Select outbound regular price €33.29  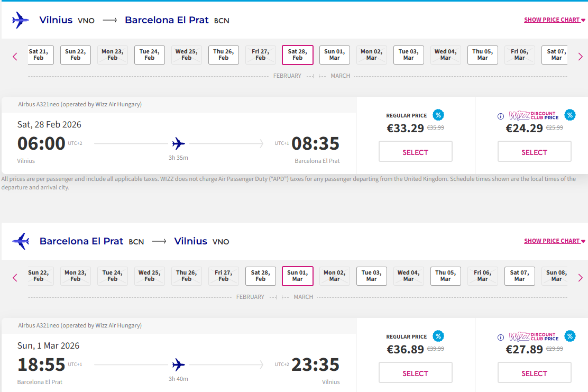coord(415,152)
